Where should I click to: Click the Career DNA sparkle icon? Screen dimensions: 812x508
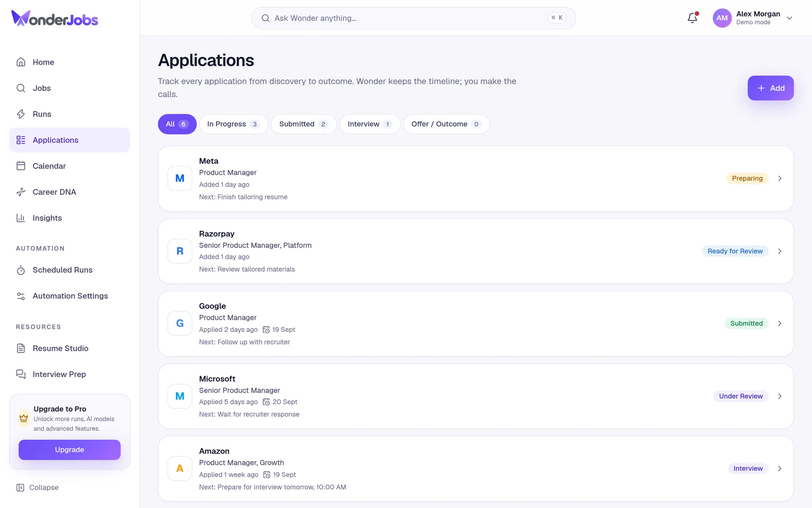tap(21, 192)
